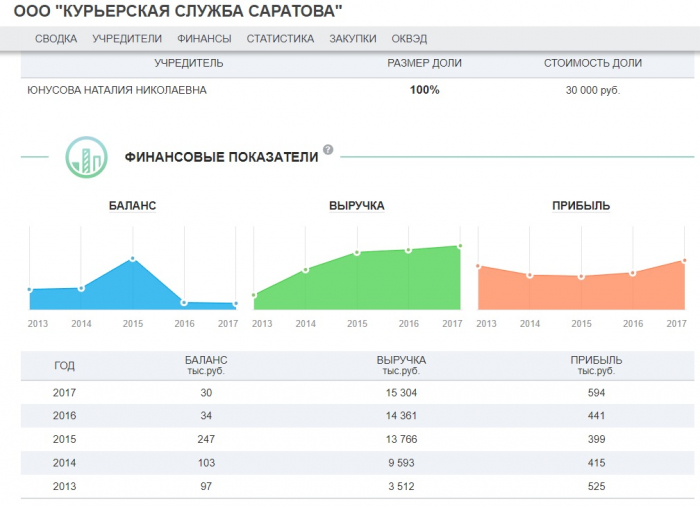Click the 100% share size value
This screenshot has width=700, height=506.
(425, 90)
